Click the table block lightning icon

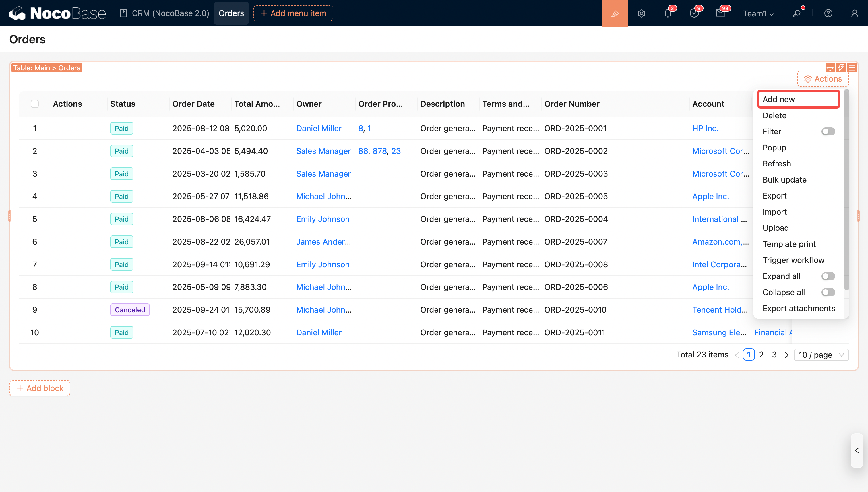coord(841,67)
